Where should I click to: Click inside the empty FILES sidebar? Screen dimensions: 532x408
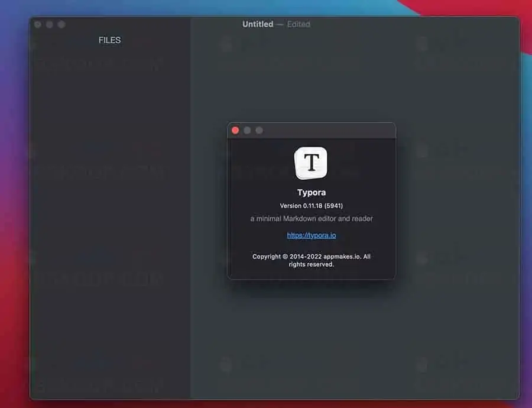tap(109, 237)
